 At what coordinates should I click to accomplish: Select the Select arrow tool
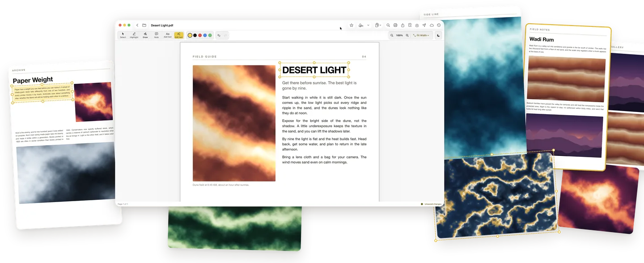point(123,35)
